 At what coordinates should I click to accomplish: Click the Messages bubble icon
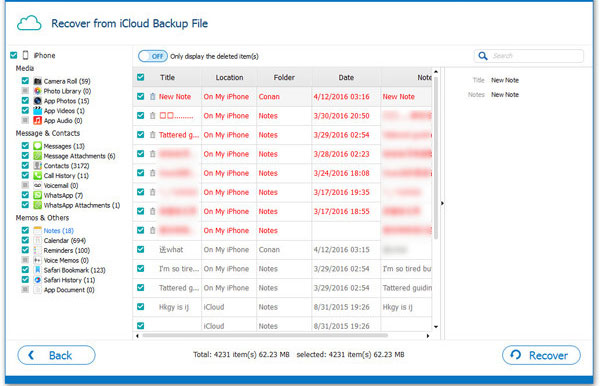(x=37, y=146)
